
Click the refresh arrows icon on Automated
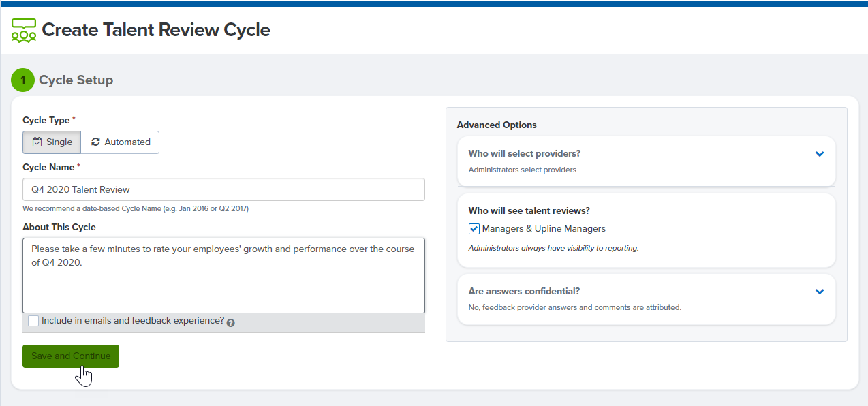pyautogui.click(x=95, y=142)
